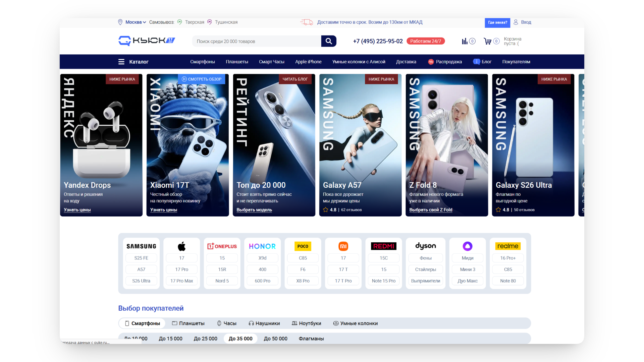Open Смарт Часы navigation item

pos(272,62)
